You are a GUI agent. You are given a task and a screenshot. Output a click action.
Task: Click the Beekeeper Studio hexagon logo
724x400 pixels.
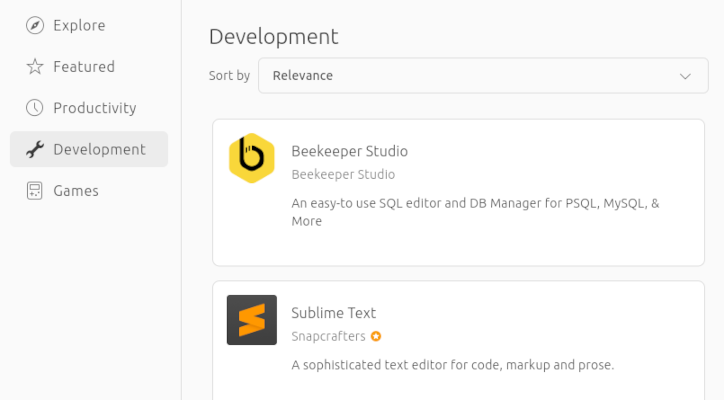(x=251, y=158)
